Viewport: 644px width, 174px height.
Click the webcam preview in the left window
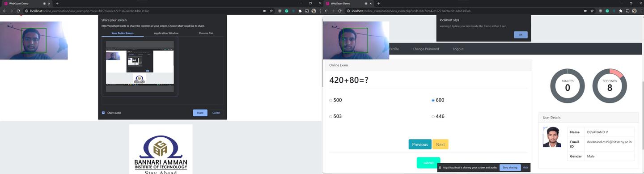pos(34,41)
